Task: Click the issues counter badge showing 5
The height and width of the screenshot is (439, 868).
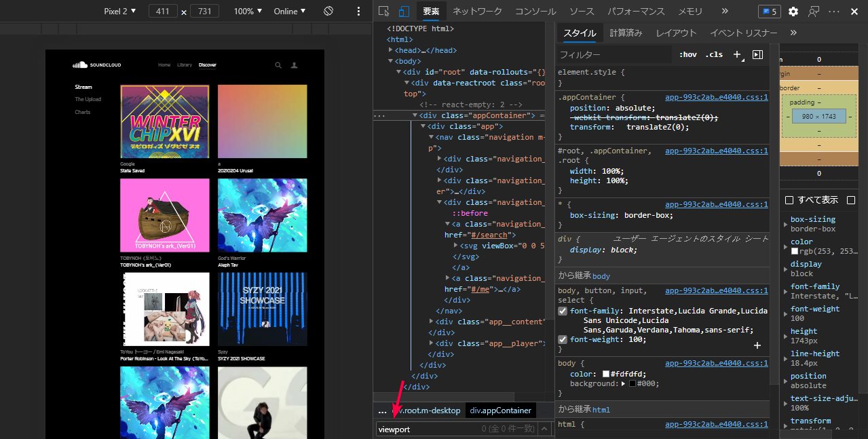Action: point(769,11)
